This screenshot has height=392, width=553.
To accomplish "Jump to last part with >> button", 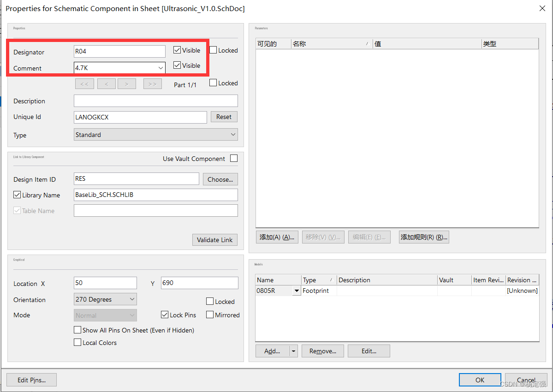I will point(152,84).
